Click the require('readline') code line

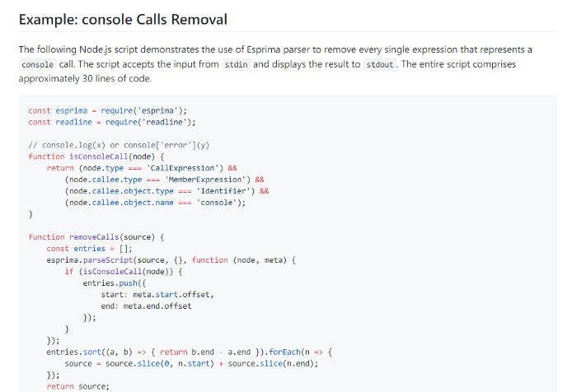tap(112, 122)
